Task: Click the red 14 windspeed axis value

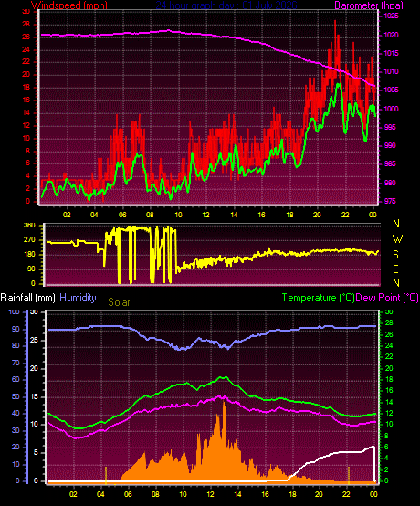Action: (26, 113)
